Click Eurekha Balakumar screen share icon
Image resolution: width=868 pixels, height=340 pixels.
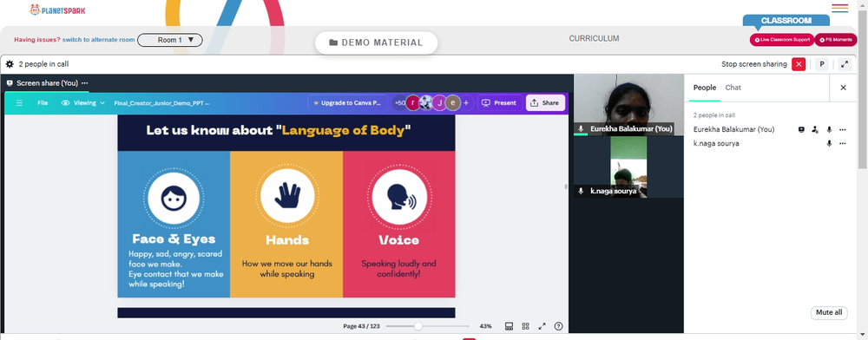[801, 129]
